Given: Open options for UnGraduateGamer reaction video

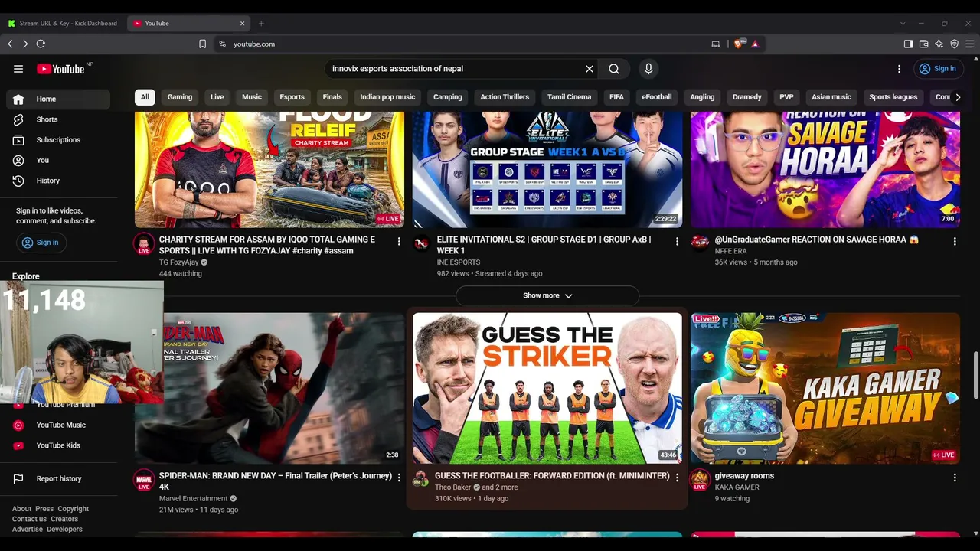Looking at the screenshot, I should point(955,242).
